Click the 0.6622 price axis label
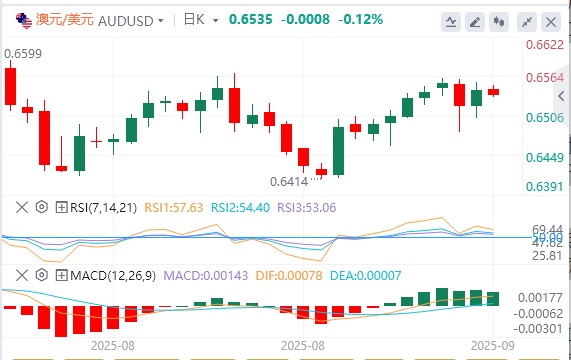This screenshot has height=360, width=571. coord(545,45)
